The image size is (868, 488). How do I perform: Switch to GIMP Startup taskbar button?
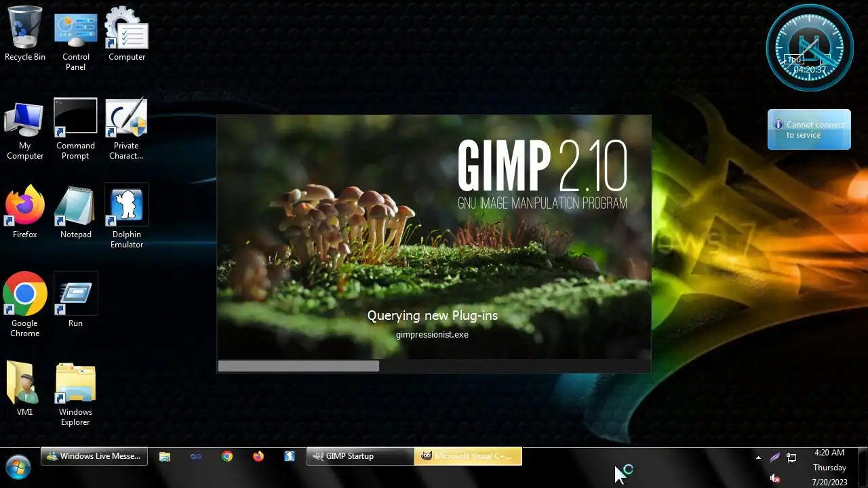point(360,456)
